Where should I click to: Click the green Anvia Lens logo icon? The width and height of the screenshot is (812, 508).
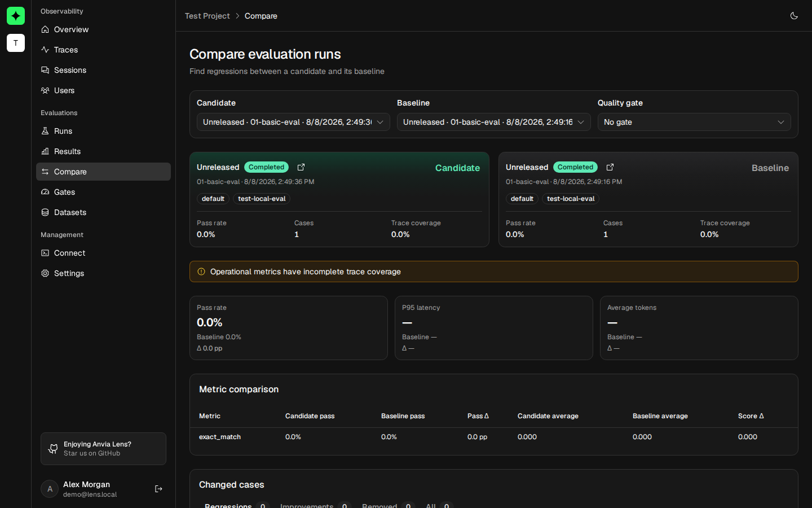point(16,16)
